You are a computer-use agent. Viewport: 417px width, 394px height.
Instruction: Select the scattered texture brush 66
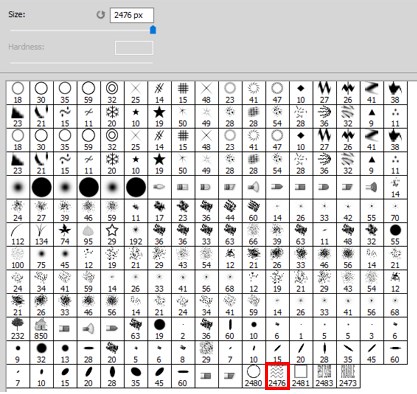coord(253,234)
